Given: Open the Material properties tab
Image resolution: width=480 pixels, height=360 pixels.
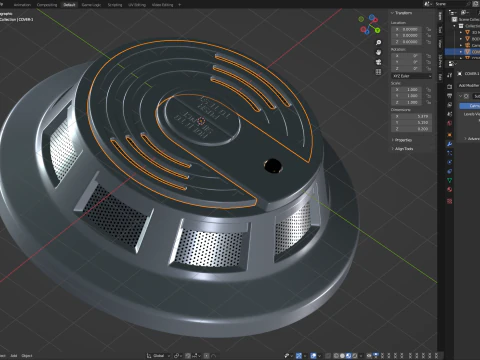Looking at the screenshot, I should pos(449,190).
